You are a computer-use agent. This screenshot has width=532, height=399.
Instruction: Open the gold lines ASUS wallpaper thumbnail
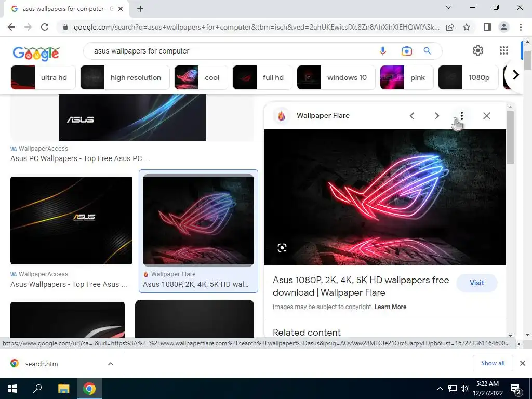71,220
